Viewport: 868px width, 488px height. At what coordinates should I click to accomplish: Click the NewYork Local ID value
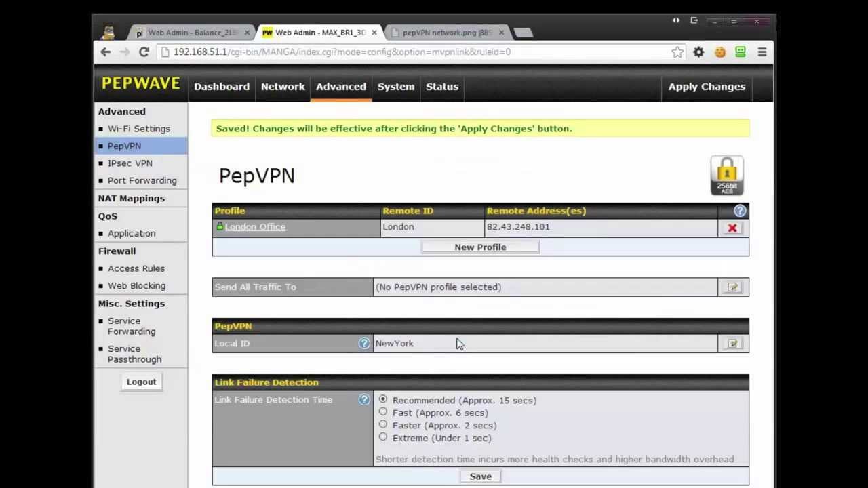point(395,344)
